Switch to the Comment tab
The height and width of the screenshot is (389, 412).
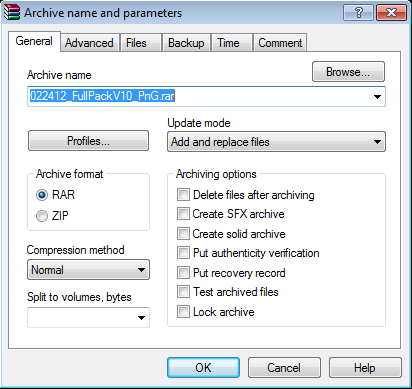click(280, 43)
